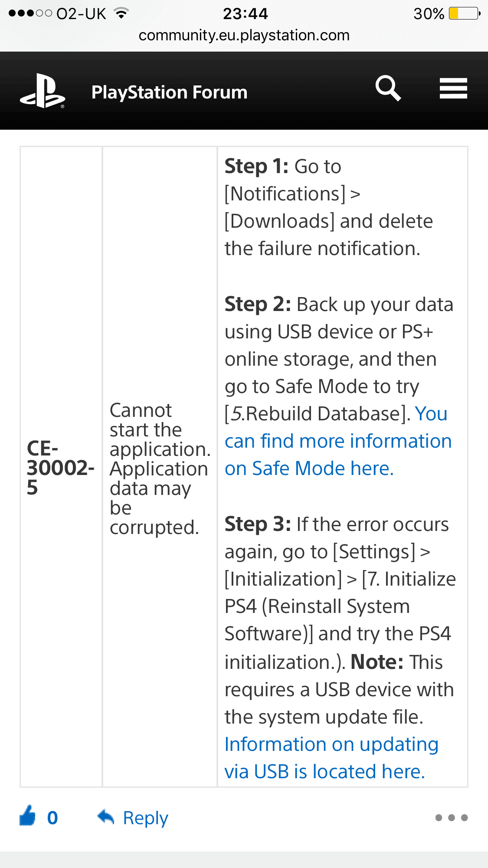The height and width of the screenshot is (868, 488).
Task: Click the reply arrow icon
Action: [106, 817]
